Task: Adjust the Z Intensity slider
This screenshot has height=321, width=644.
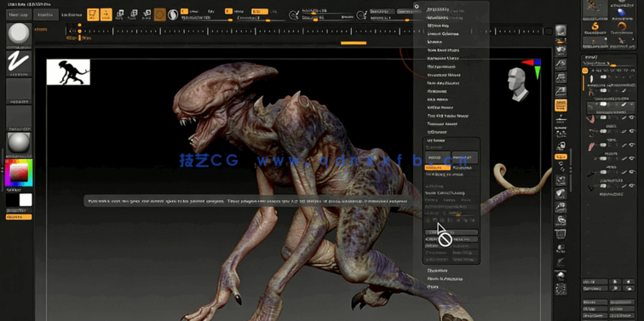Action: pos(262,20)
